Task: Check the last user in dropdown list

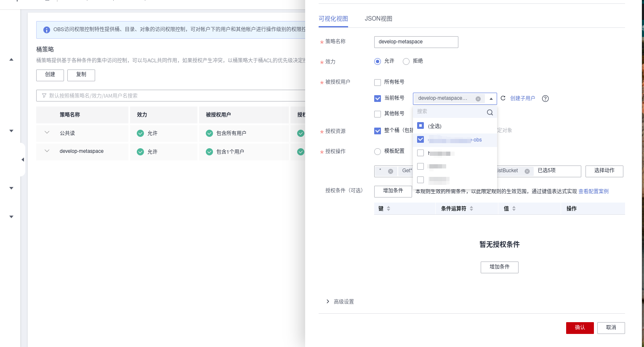Action: pyautogui.click(x=420, y=180)
